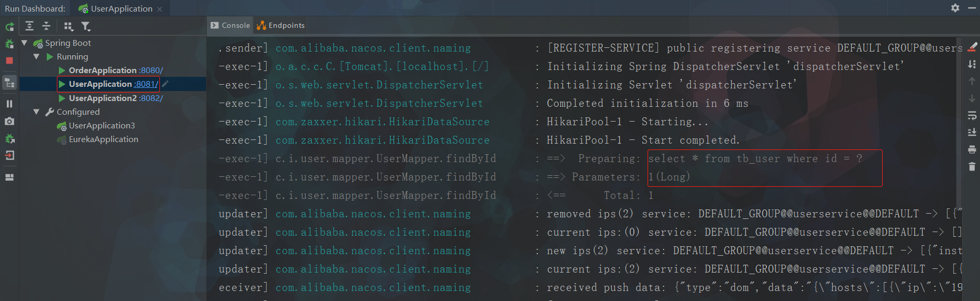Image resolution: width=980 pixels, height=301 pixels.
Task: Click log line 'HikariPool-1 - Start completed.'
Action: [643, 140]
